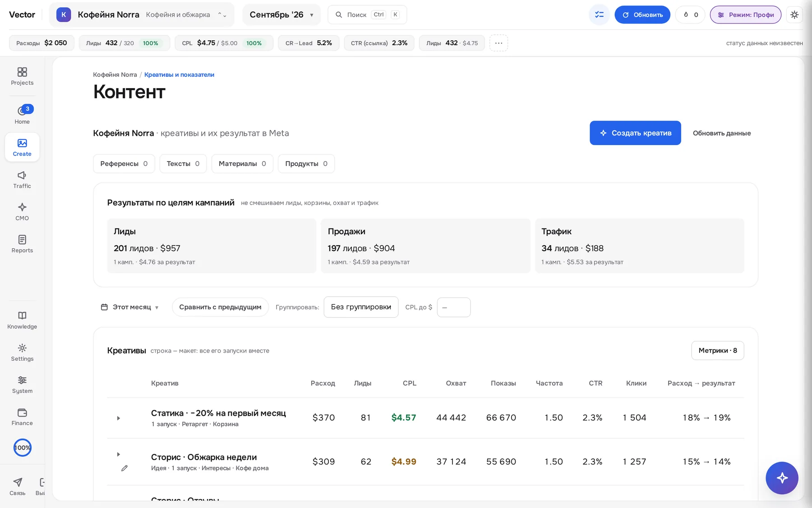The width and height of the screenshot is (812, 508).
Task: Switch to the Продукты tab
Action: [x=306, y=163]
